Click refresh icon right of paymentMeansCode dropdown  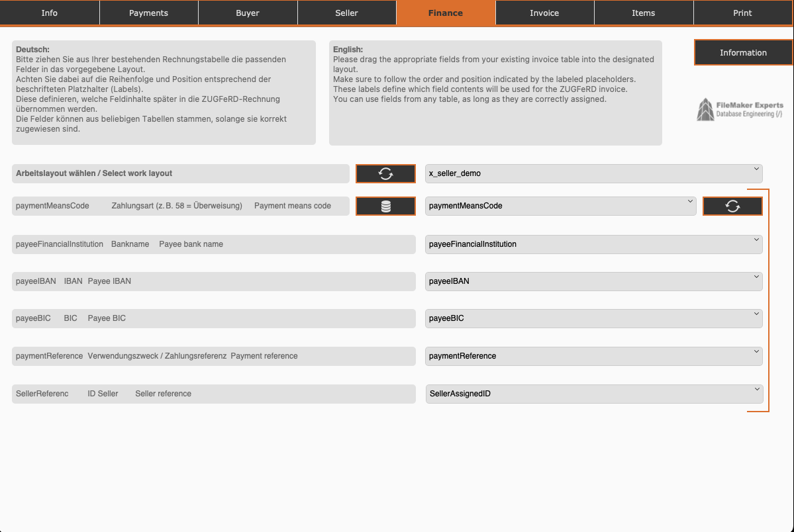(732, 206)
